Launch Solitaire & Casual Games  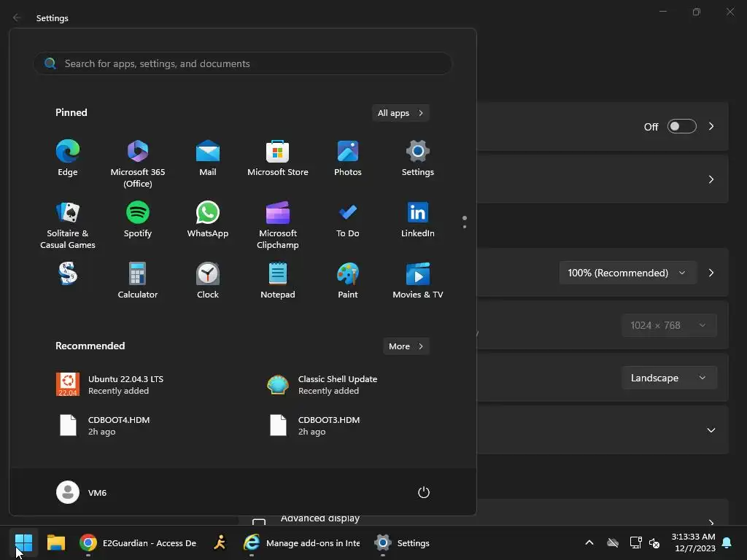[68, 225]
